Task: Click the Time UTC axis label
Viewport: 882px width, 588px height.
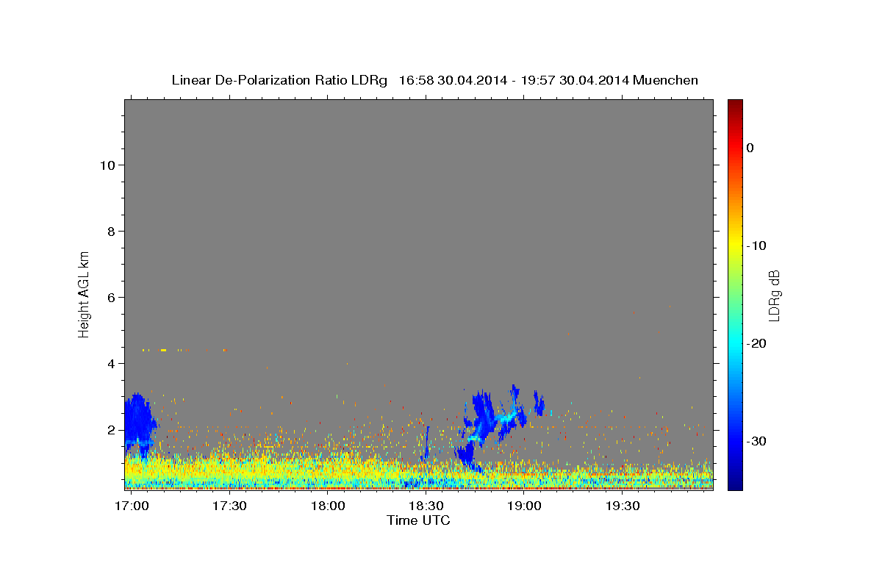Action: pos(418,520)
